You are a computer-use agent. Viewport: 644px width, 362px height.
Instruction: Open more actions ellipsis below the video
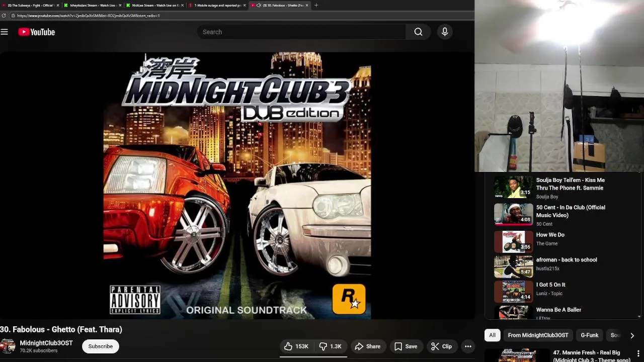point(468,346)
